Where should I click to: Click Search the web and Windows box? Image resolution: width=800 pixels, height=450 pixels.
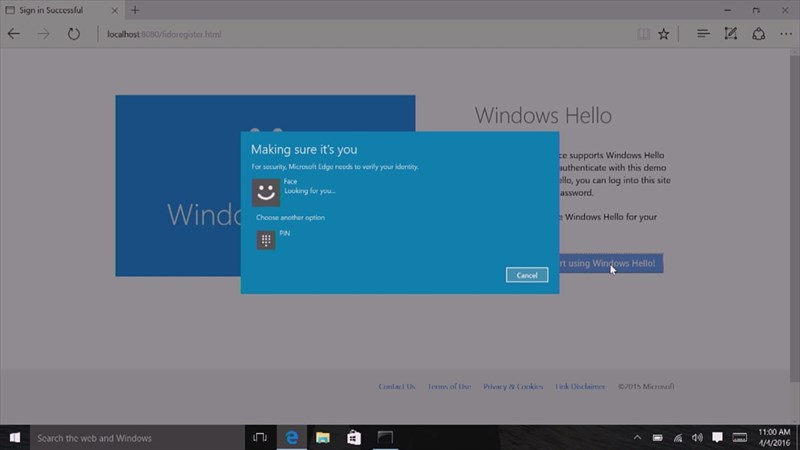(x=137, y=438)
